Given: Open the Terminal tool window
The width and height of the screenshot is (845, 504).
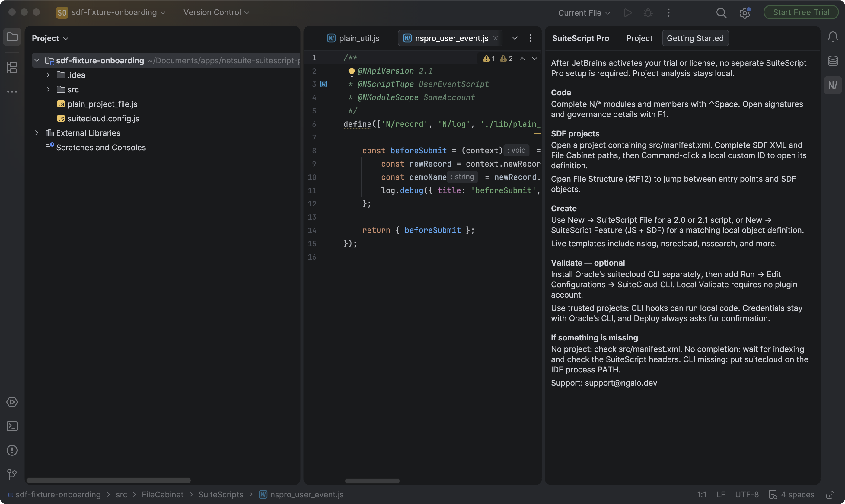Looking at the screenshot, I should (12, 426).
